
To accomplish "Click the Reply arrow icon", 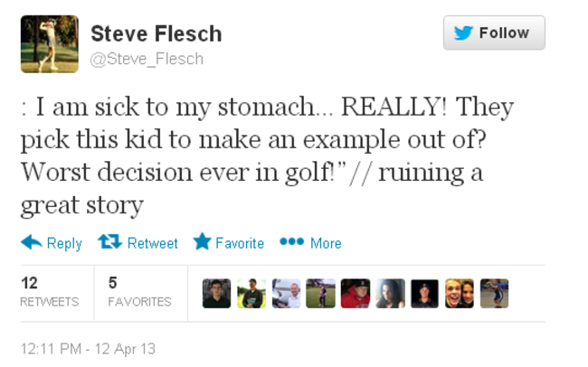I will point(32,242).
